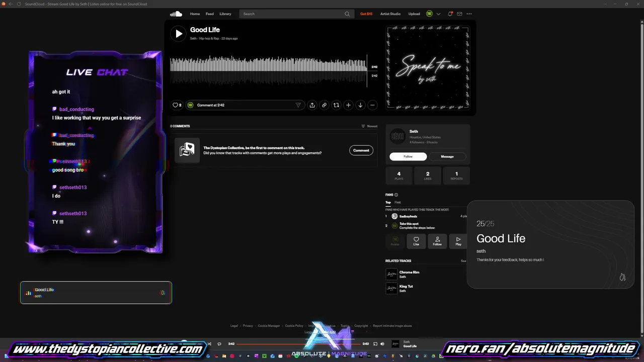This screenshot has height=362, width=644.
Task: Send the comment with the arrow icon
Action: pos(298,105)
